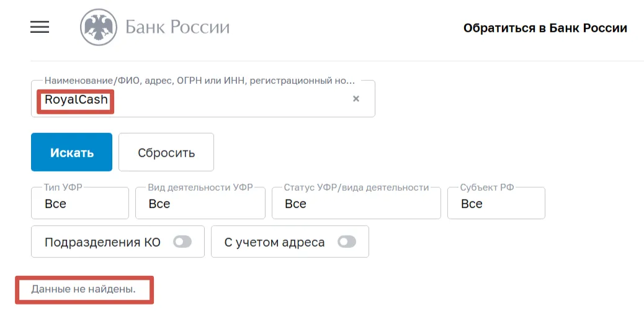
Task: Click the Сбросить reset button
Action: pyautogui.click(x=166, y=152)
